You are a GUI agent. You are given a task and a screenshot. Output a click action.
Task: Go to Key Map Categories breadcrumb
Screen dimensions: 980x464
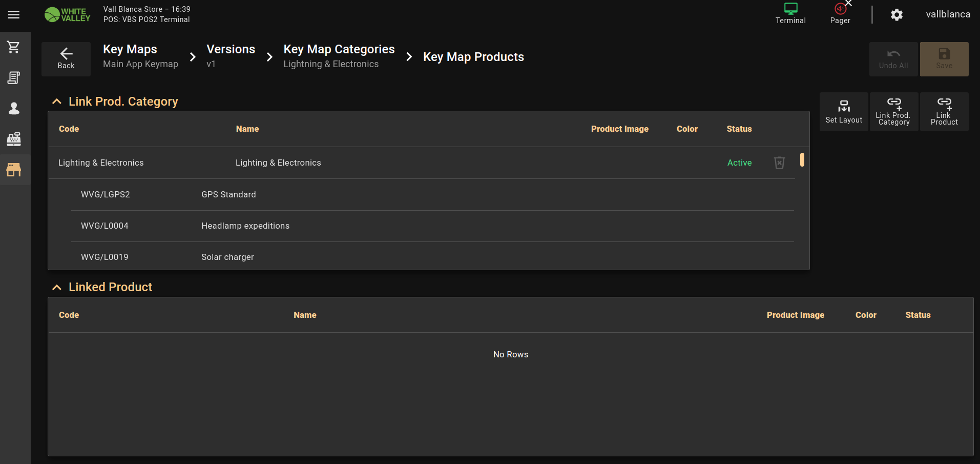point(339,56)
